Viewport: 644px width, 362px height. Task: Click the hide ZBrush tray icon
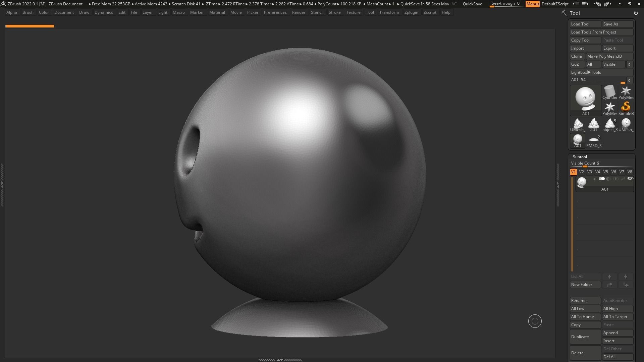tap(619, 4)
